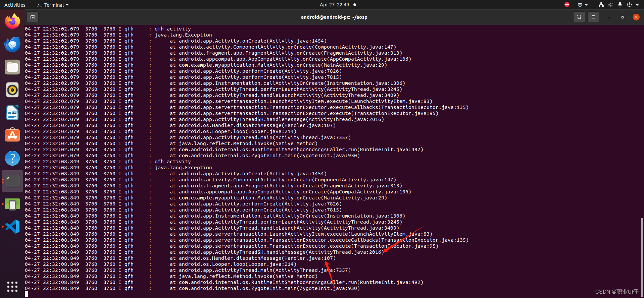Open the Terminal app menu
Image resolution: width=644 pixels, height=298 pixels.
click(x=53, y=5)
